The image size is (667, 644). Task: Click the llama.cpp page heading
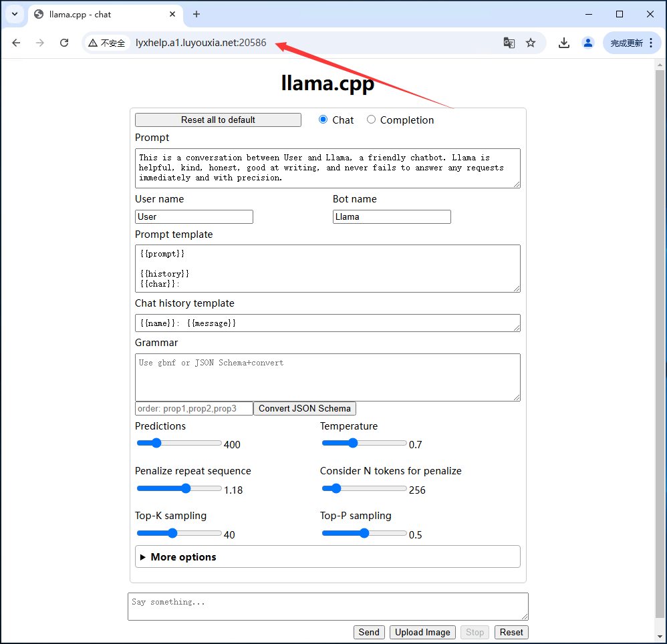click(x=327, y=82)
